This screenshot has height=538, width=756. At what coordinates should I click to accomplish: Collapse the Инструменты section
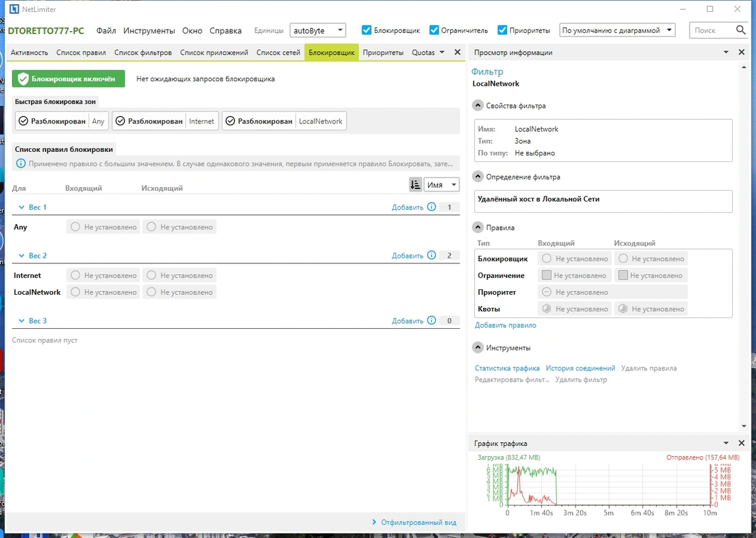click(478, 348)
